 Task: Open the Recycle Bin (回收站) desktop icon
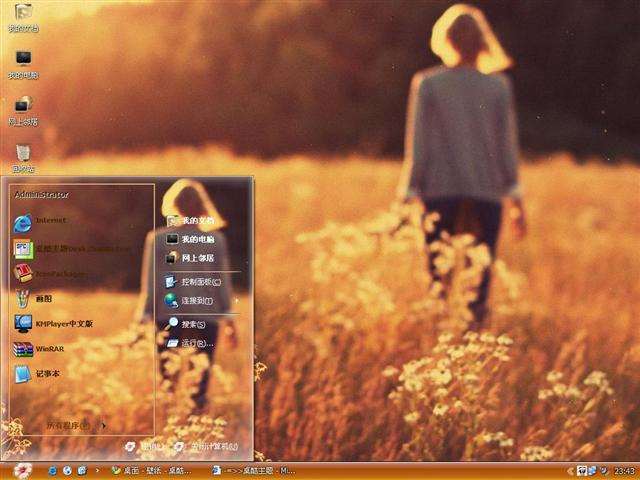click(x=23, y=158)
